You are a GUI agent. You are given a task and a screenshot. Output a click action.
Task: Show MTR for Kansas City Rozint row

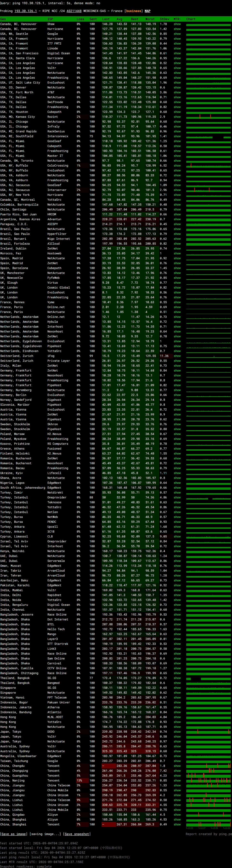(x=177, y=117)
